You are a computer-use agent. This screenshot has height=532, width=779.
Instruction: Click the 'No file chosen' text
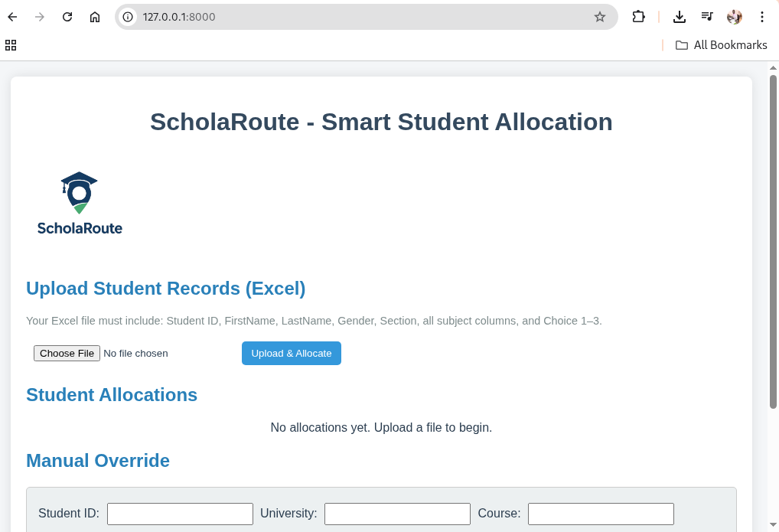135,354
